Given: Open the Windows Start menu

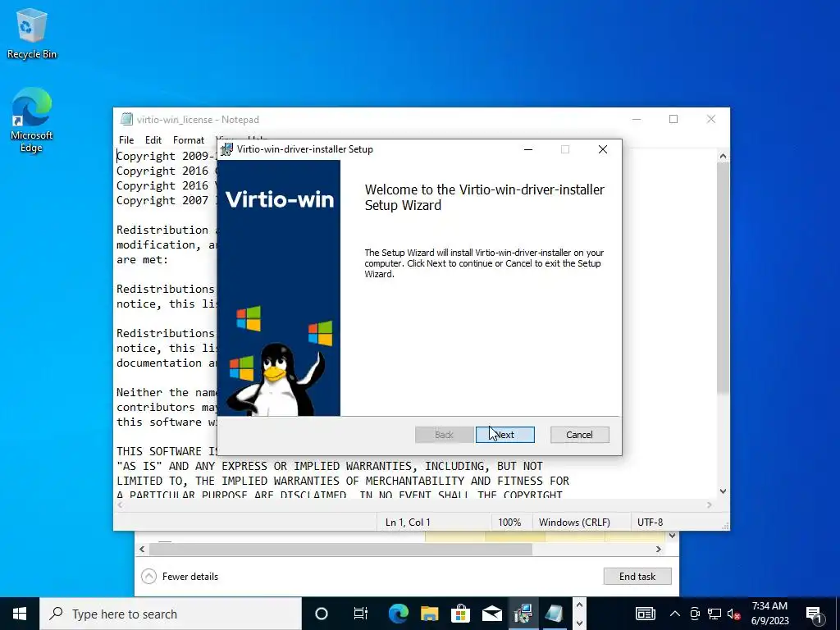Looking at the screenshot, I should pyautogui.click(x=20, y=614).
